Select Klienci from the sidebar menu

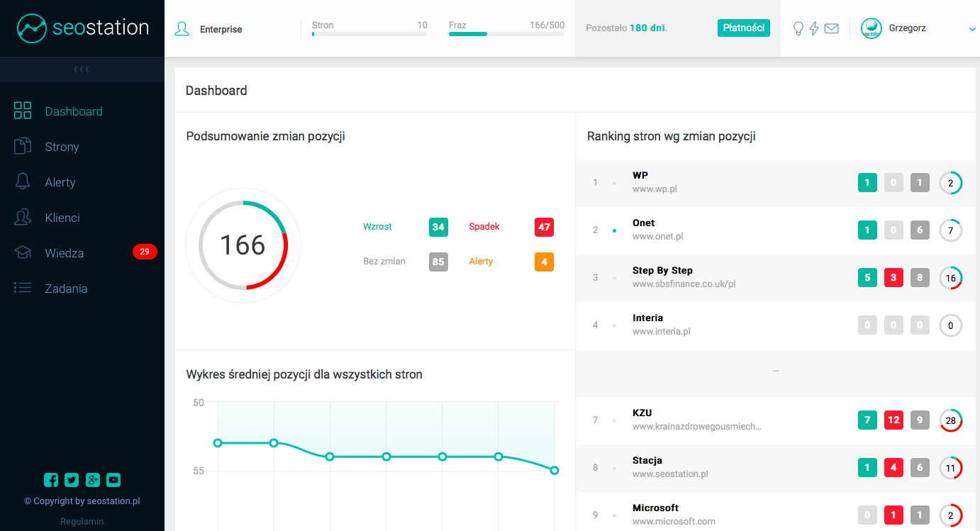pos(62,218)
